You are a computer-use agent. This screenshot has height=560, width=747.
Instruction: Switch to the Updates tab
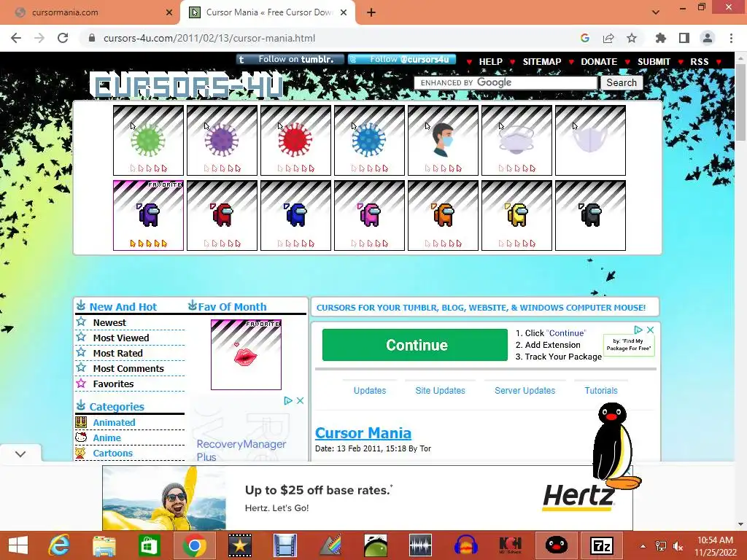370,391
